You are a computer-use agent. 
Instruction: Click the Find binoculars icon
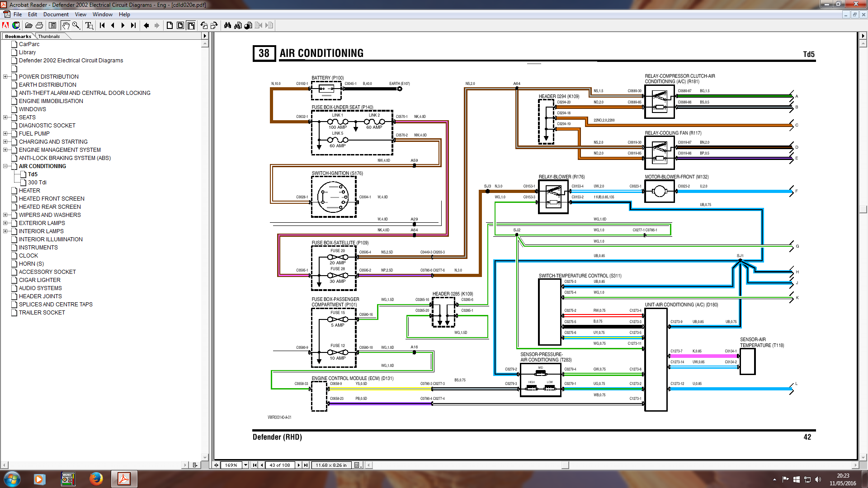pyautogui.click(x=227, y=25)
